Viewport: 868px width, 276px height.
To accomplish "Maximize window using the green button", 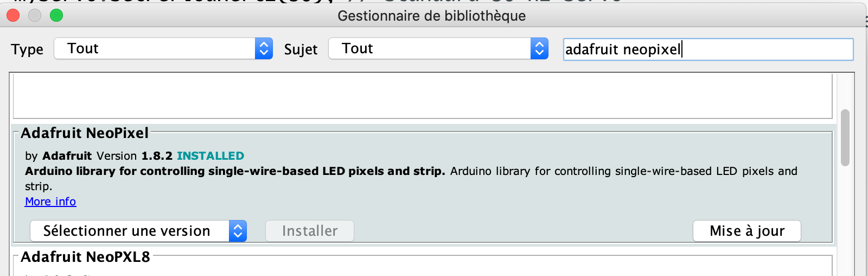I will pyautogui.click(x=56, y=15).
